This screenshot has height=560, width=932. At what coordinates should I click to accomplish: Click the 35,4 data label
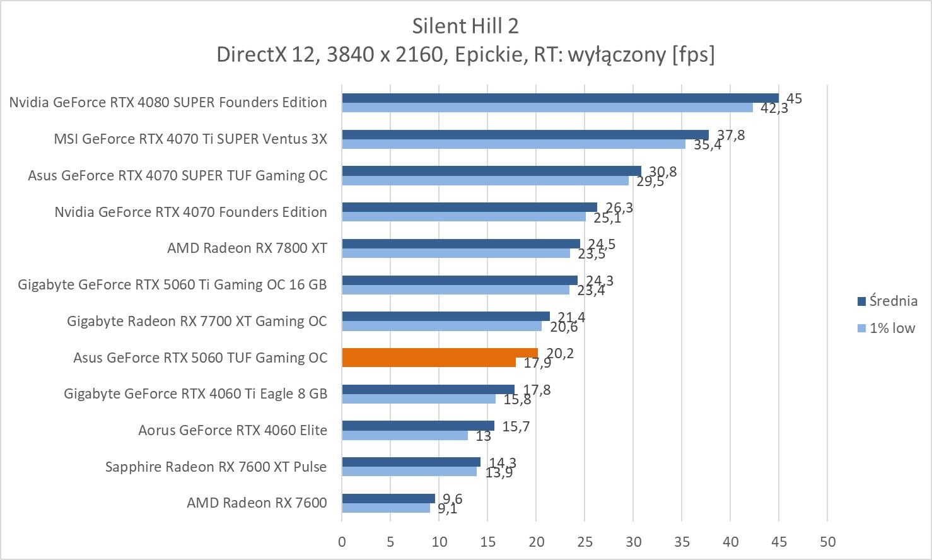pos(708,145)
